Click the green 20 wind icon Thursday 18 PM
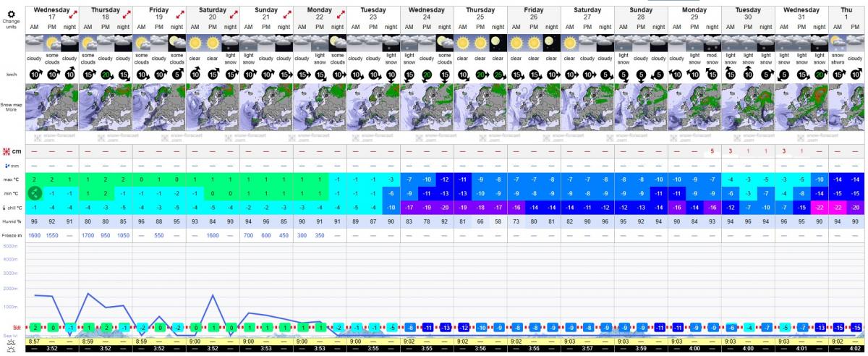The width and height of the screenshot is (868, 356). (106, 75)
